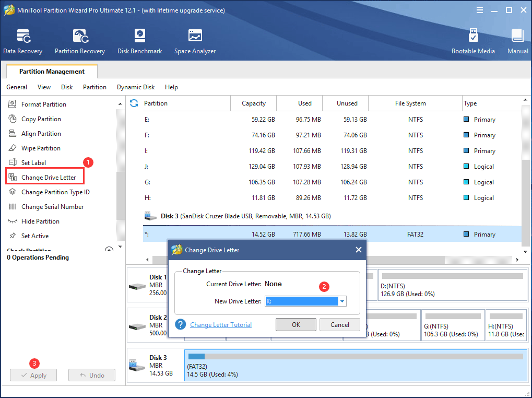The width and height of the screenshot is (532, 398).
Task: Switch to Partition Management tab
Action: pos(52,71)
